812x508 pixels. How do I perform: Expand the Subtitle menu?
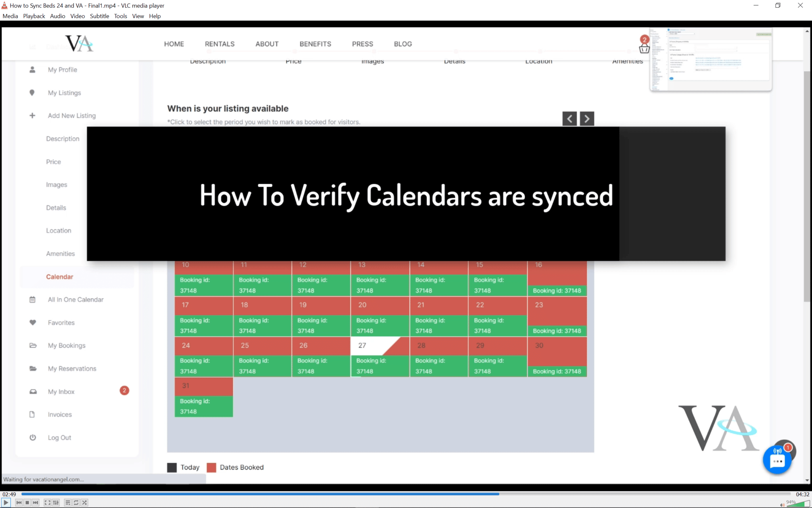click(x=99, y=16)
